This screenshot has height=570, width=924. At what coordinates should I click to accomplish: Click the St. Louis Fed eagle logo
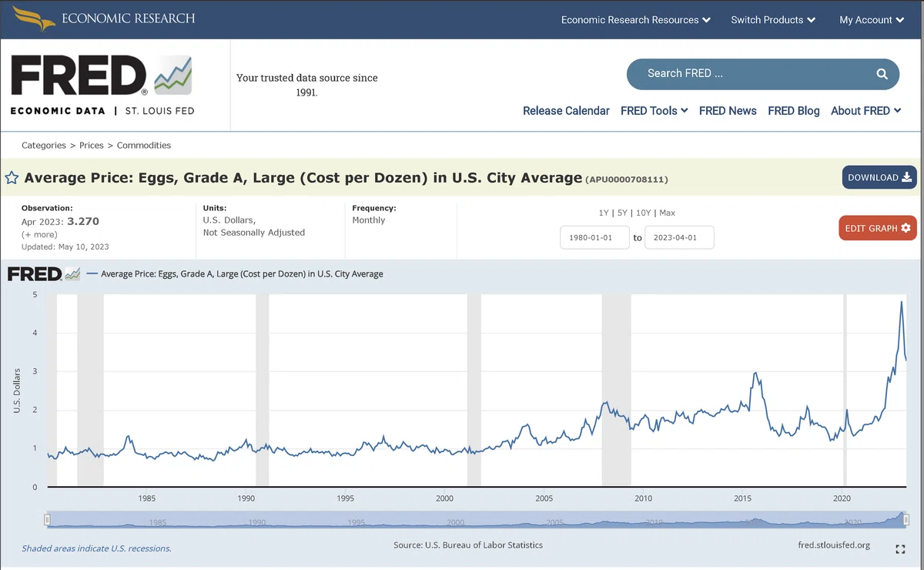click(34, 18)
